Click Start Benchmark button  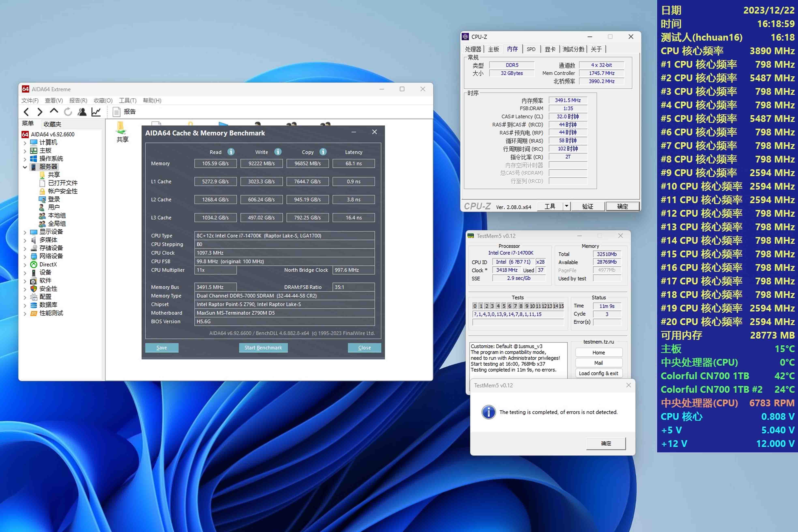click(x=263, y=348)
